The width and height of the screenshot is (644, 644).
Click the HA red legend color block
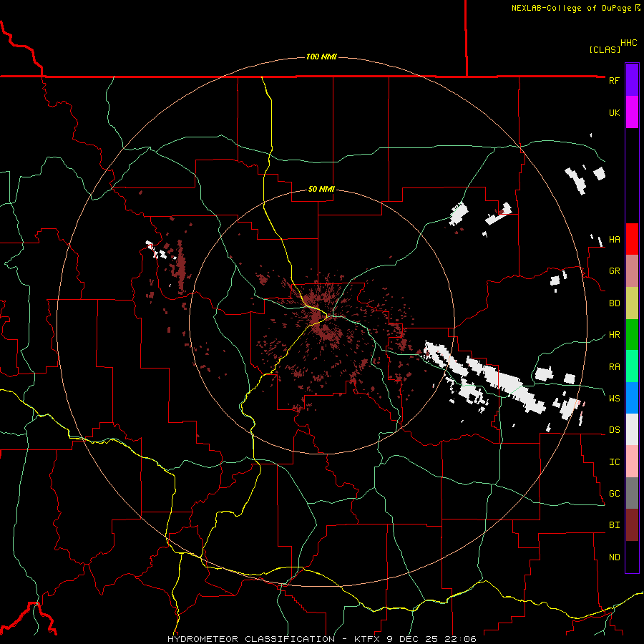point(632,239)
